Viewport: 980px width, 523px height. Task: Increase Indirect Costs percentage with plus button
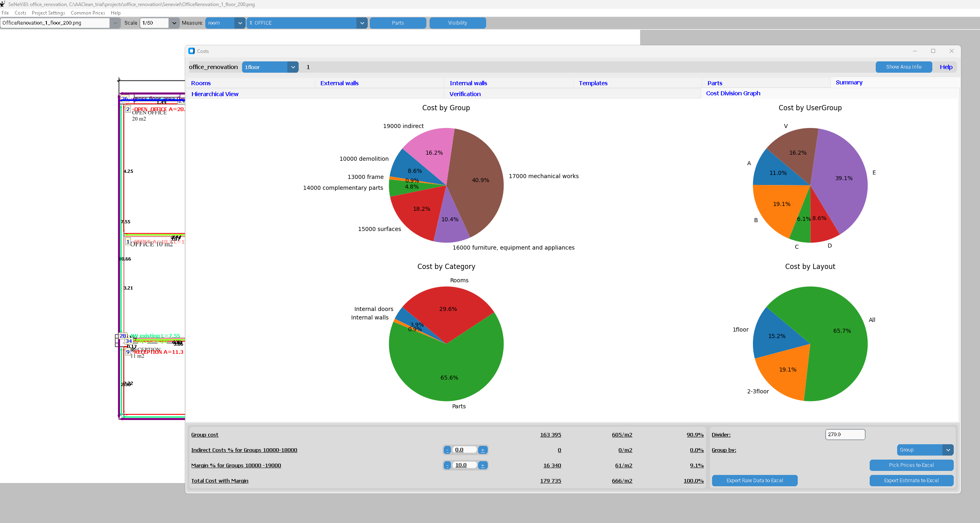483,450
